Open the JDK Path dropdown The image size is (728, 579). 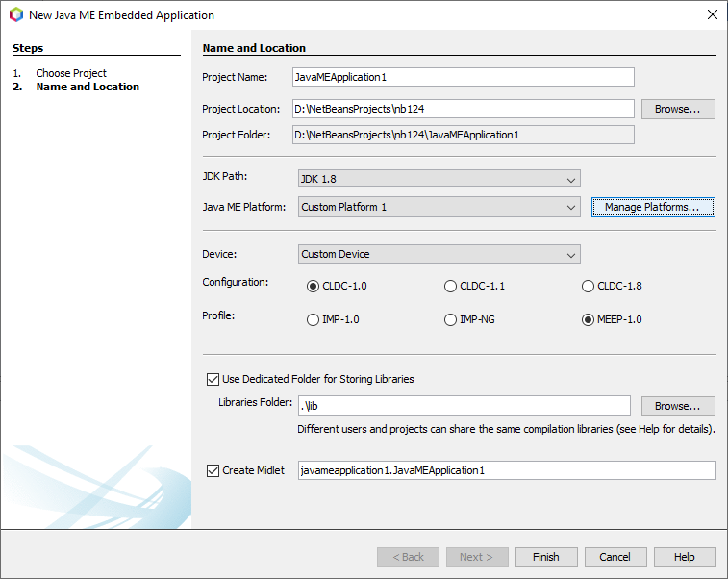(x=439, y=178)
